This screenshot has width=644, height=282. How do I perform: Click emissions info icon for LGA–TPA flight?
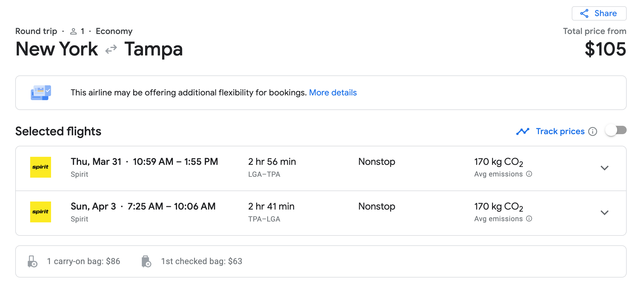coord(529,174)
